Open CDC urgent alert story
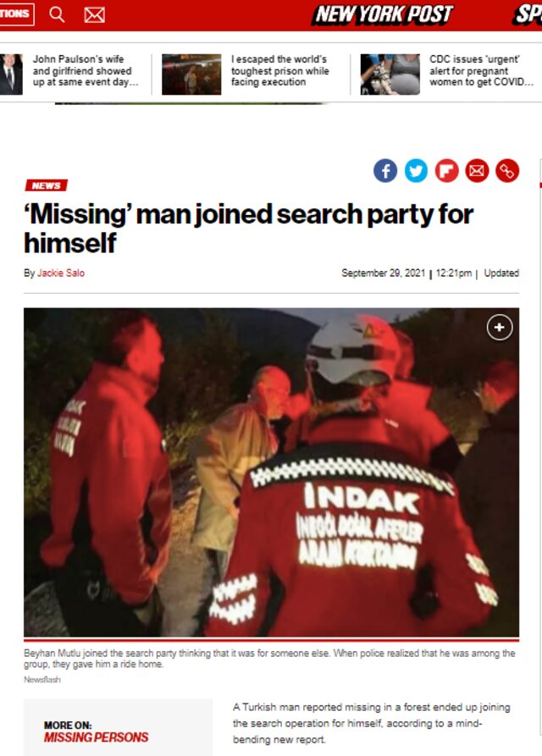The width and height of the screenshot is (542, 756). click(481, 70)
